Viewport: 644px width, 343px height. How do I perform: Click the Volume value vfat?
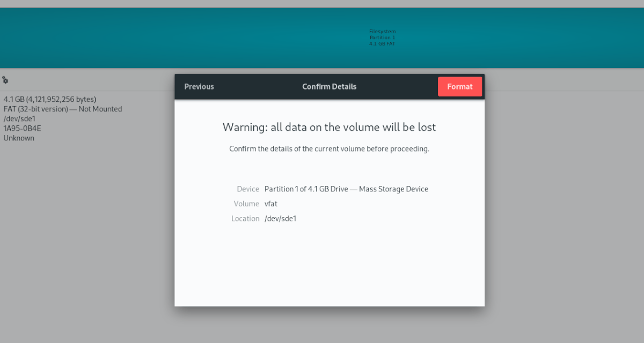(x=271, y=204)
